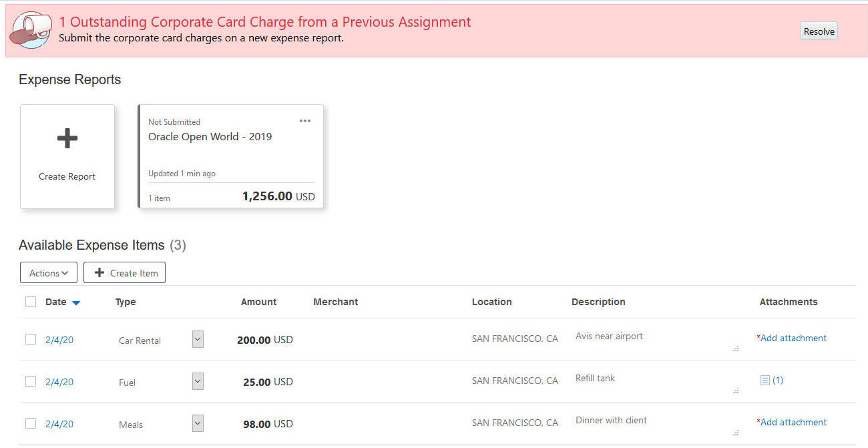Screen dimensions: 868x448
Task: Open the Fuel attachment document icon
Action: [765, 381]
